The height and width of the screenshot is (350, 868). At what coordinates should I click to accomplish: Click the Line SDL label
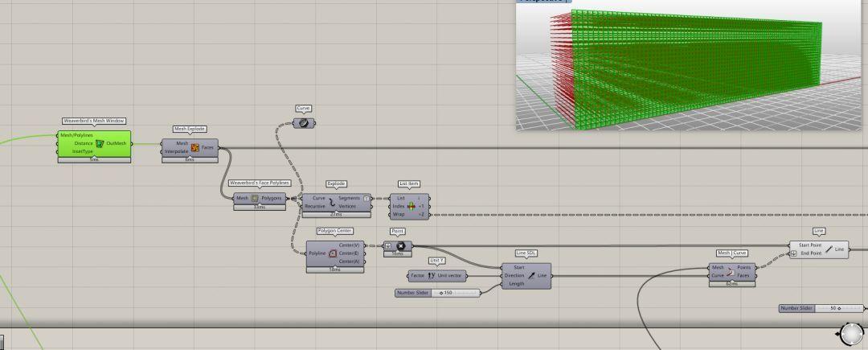pyautogui.click(x=526, y=253)
